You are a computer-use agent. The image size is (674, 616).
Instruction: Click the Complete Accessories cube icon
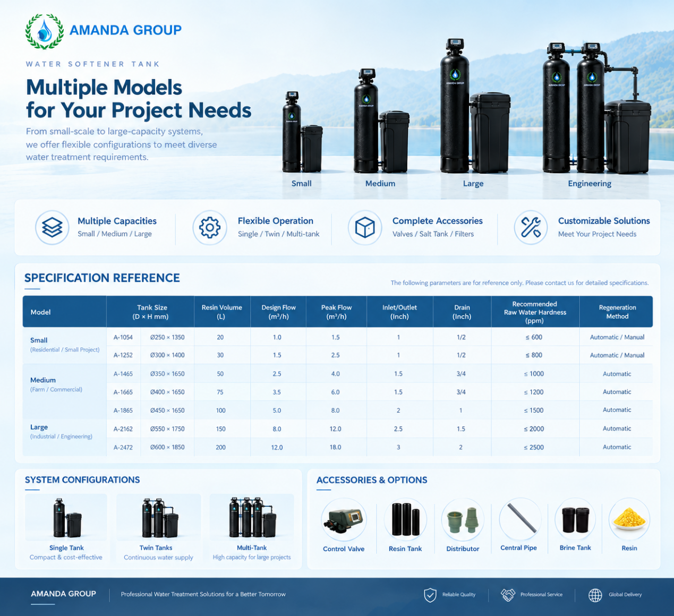pyautogui.click(x=365, y=227)
